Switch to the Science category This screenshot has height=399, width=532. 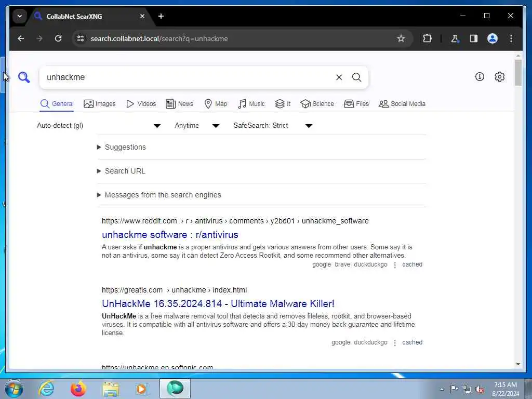pyautogui.click(x=317, y=104)
